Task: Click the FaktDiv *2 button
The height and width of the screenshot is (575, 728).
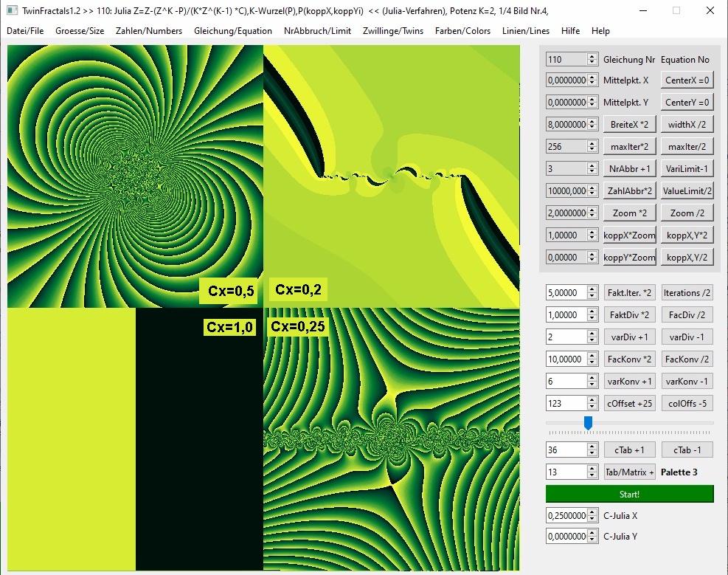Action: (x=630, y=315)
